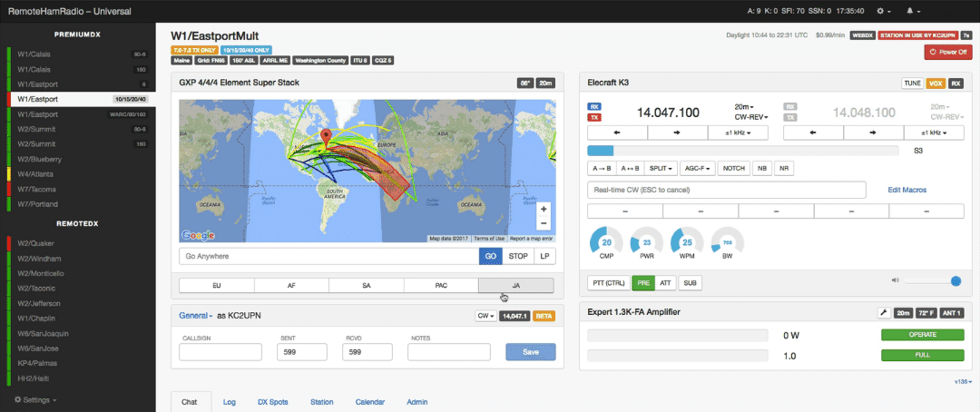Toggle the PRE preamp button
Image resolution: width=980 pixels, height=412 pixels.
coord(643,283)
